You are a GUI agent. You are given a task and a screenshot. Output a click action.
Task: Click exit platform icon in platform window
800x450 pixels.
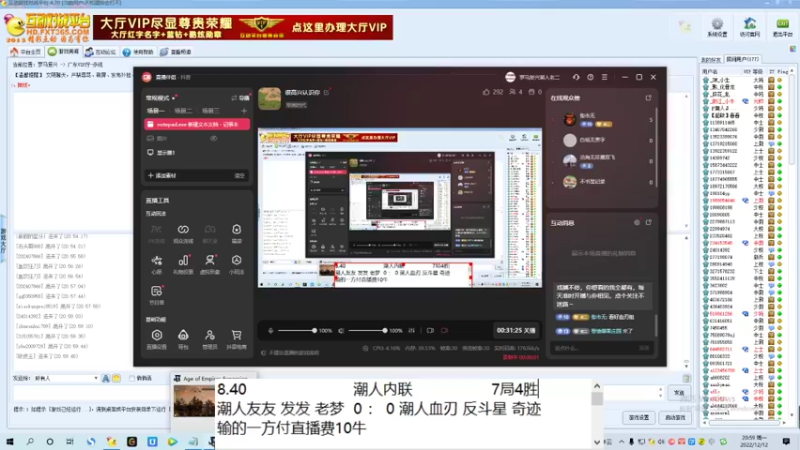click(782, 27)
